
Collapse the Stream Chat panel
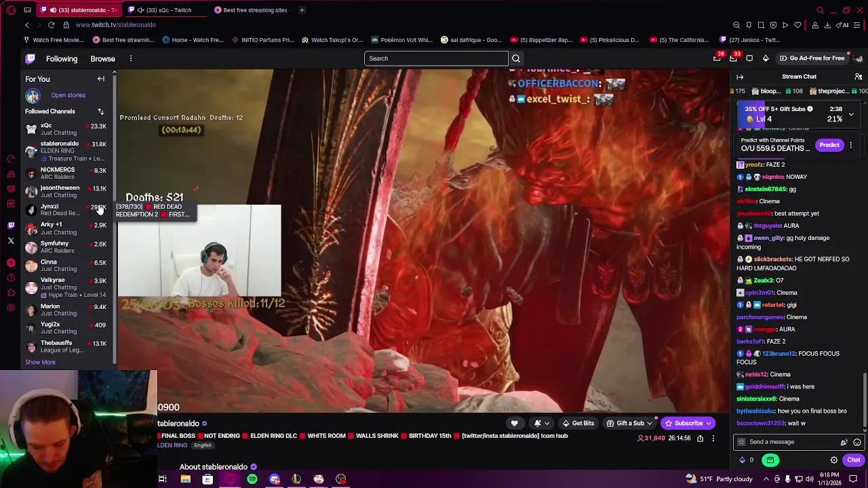pos(740,77)
